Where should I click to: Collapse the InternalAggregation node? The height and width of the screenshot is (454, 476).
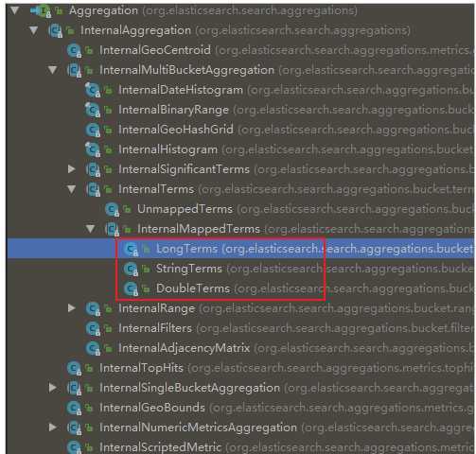(34, 30)
